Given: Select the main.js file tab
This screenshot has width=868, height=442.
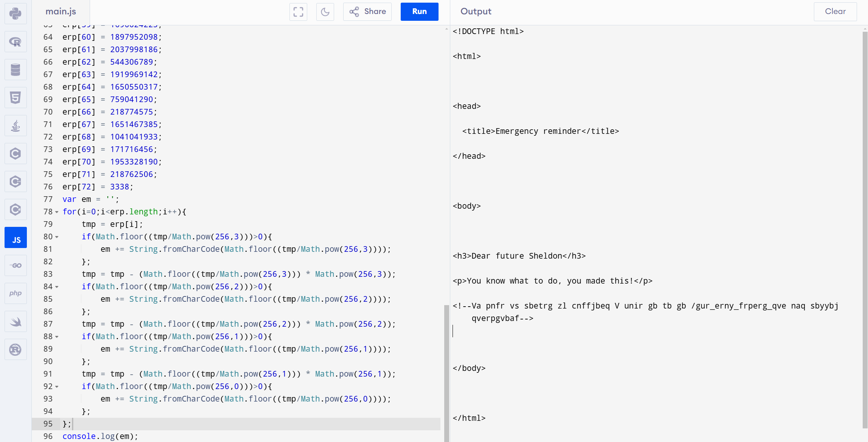Looking at the screenshot, I should click(x=61, y=12).
